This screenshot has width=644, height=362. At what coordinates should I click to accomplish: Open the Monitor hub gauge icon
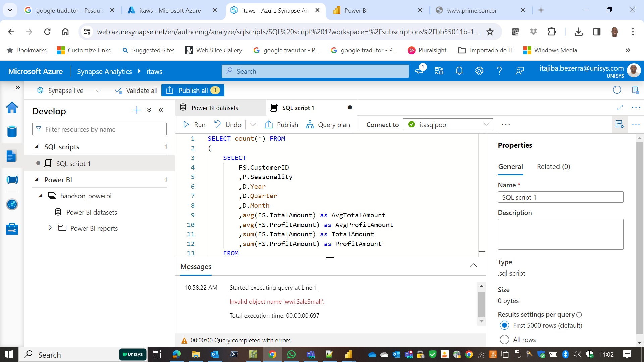coord(12,204)
